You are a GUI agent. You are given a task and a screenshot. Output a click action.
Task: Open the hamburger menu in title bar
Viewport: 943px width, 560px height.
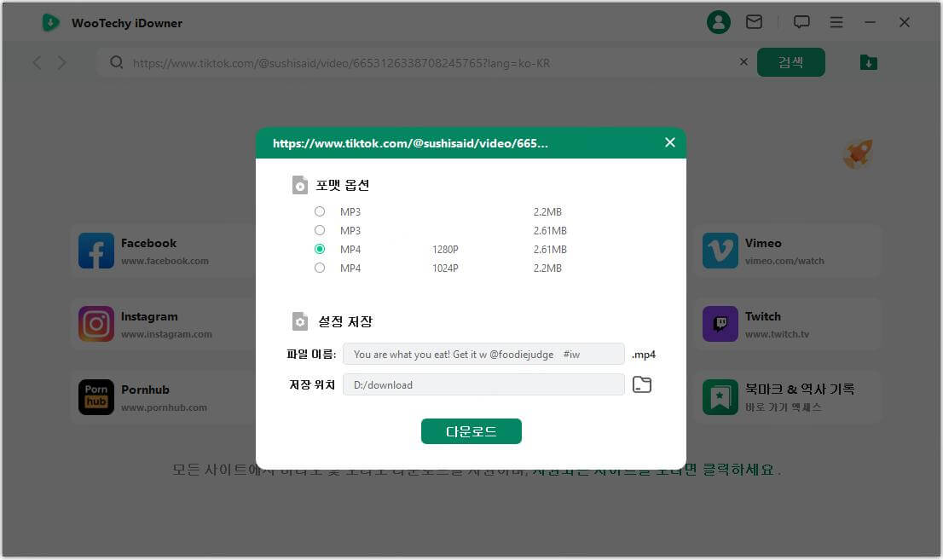click(836, 22)
